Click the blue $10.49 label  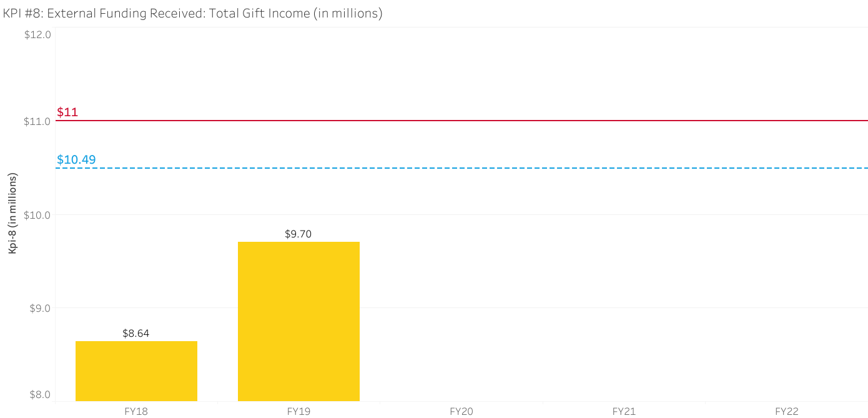pos(76,160)
